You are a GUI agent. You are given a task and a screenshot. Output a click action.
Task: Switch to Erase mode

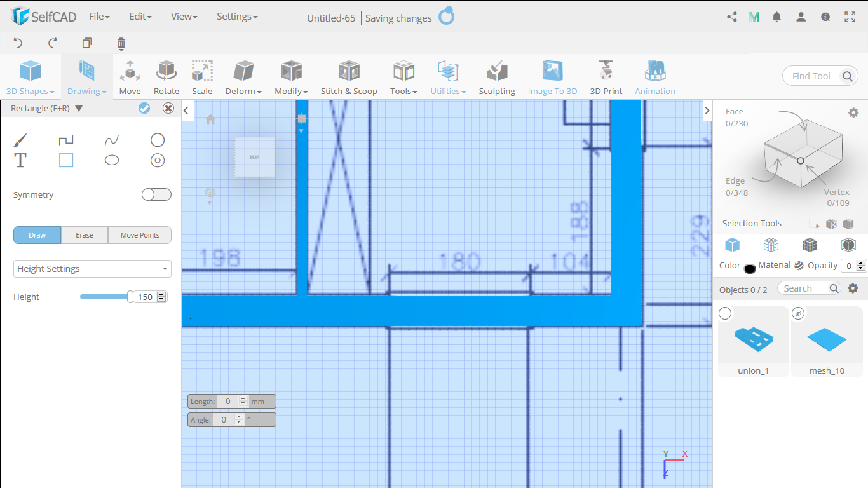coord(85,235)
